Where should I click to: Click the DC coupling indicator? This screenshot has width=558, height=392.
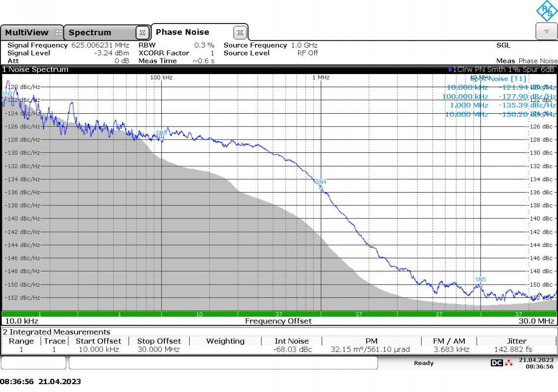pos(497,363)
